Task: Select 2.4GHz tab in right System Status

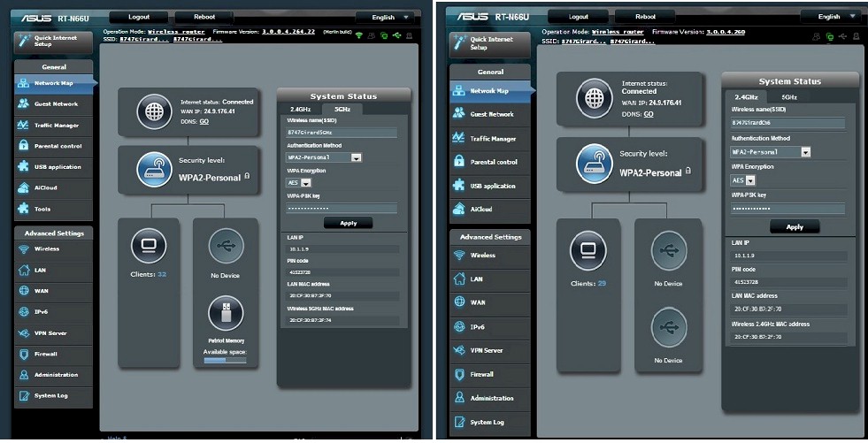Action: point(746,96)
